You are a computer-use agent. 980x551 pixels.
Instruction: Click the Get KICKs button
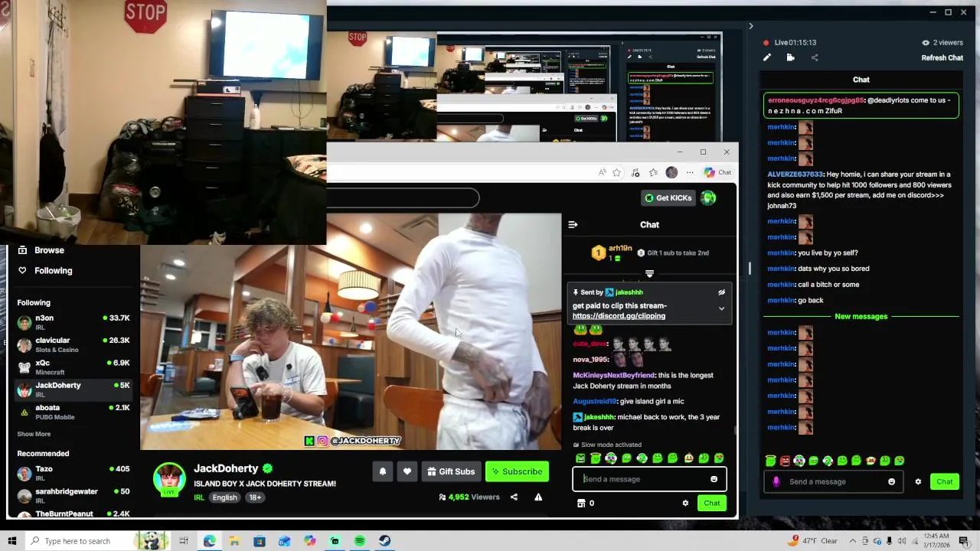pyautogui.click(x=668, y=198)
